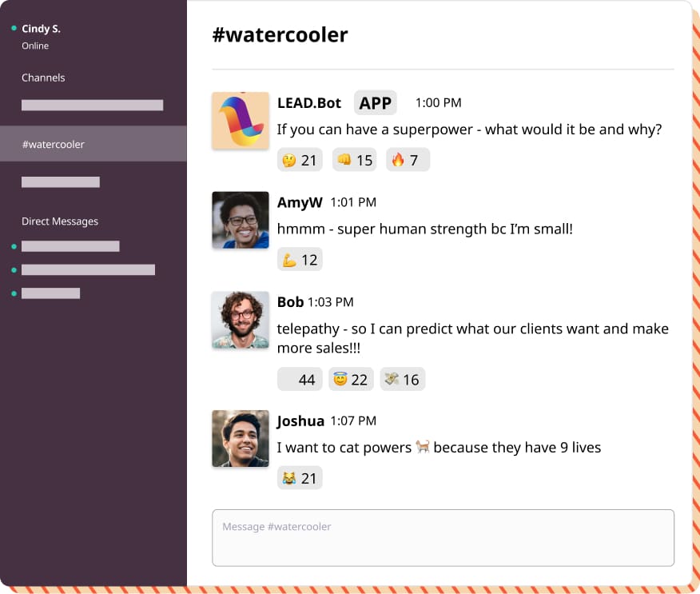Click the APP badge next to LEAD.Bot
Screen dimensions: 700x594
pyautogui.click(x=375, y=103)
